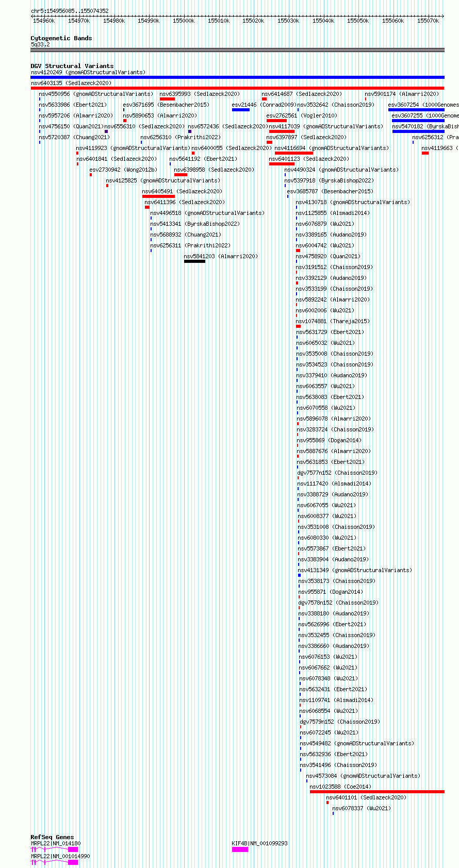Image resolution: width=459 pixels, height=868 pixels.
Task: Click the chr5:154956085..155074352 region label
Action: coord(70,11)
